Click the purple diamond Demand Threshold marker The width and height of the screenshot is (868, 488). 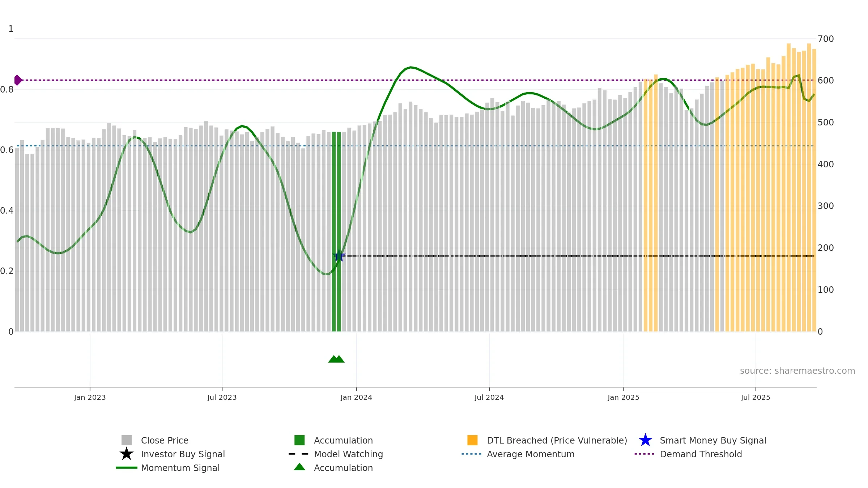[17, 80]
